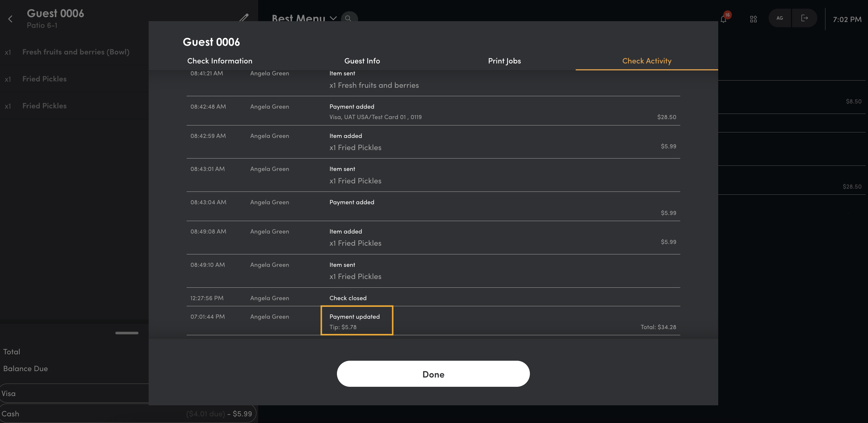Click the Guest 0006 dialog title
This screenshot has height=423, width=868.
[x=211, y=42]
